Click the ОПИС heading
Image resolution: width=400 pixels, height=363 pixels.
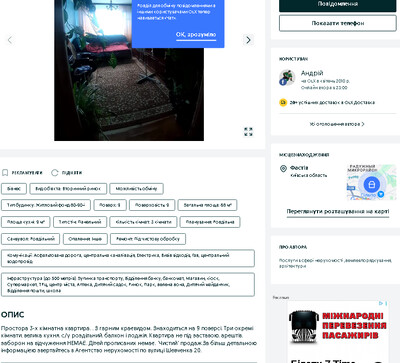pyautogui.click(x=12, y=315)
